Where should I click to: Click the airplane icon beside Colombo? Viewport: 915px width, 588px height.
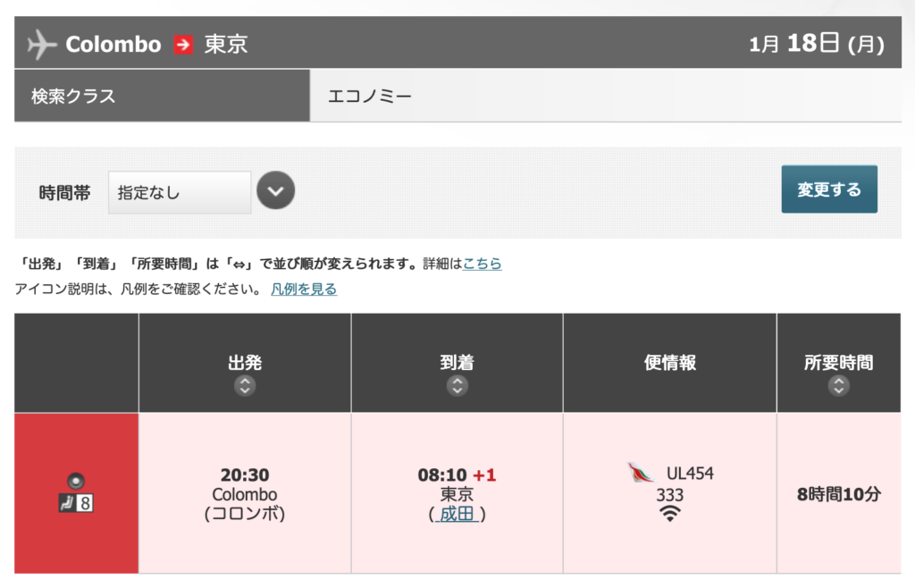point(42,45)
